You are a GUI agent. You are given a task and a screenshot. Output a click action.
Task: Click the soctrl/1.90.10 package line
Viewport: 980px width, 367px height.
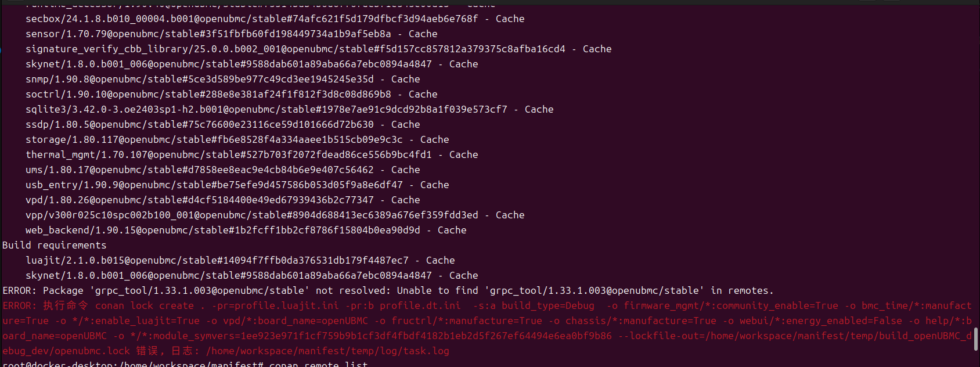click(208, 94)
